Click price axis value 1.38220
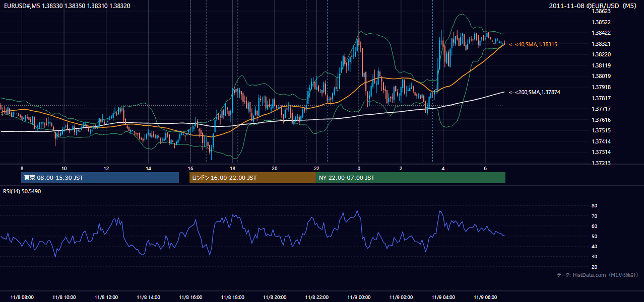 pyautogui.click(x=601, y=54)
